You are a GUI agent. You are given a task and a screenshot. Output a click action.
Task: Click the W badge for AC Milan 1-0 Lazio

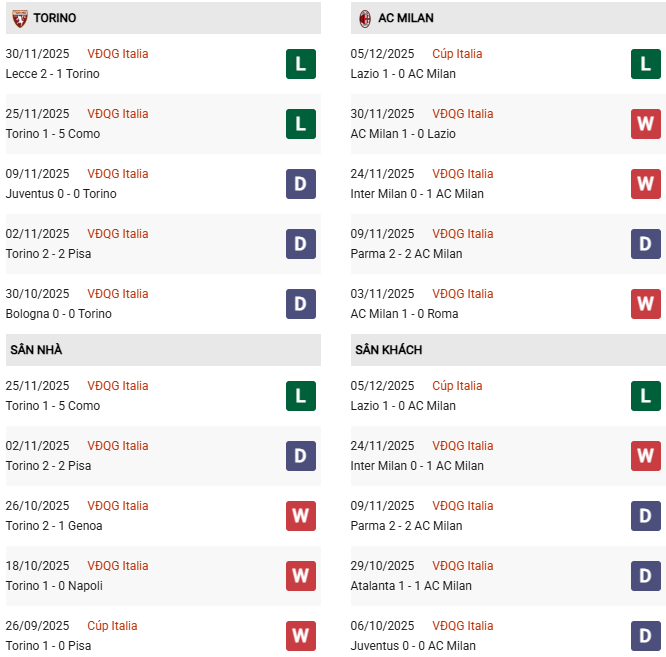click(x=645, y=124)
